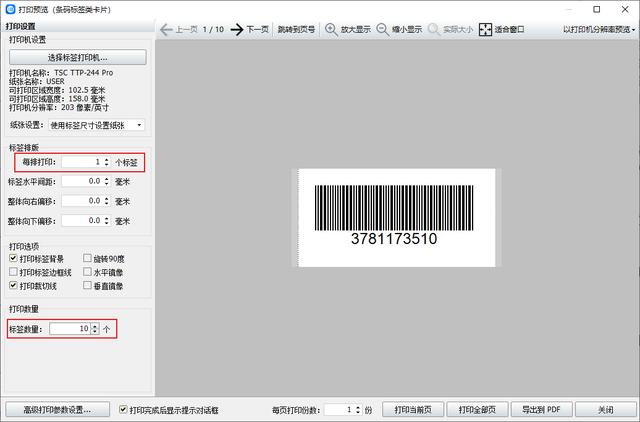Click barcode number 3781173510 text
Screen dimensions: 640x422
pos(394,239)
